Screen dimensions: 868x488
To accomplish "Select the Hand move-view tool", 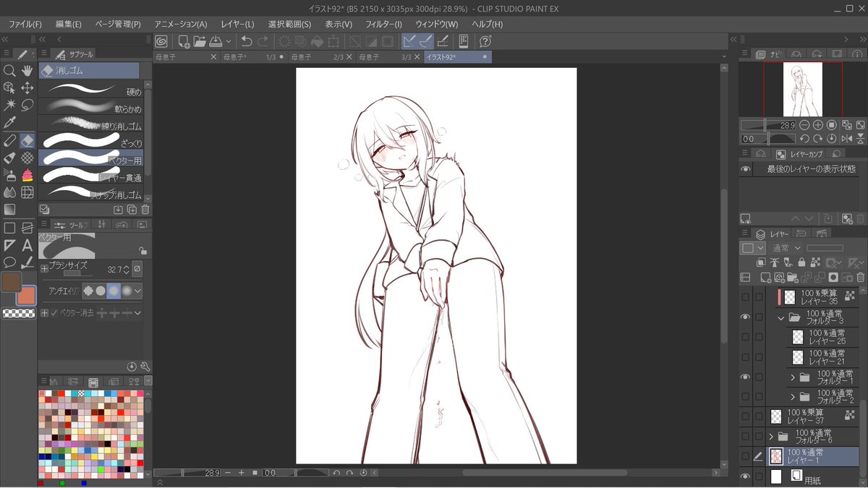I will (x=27, y=70).
